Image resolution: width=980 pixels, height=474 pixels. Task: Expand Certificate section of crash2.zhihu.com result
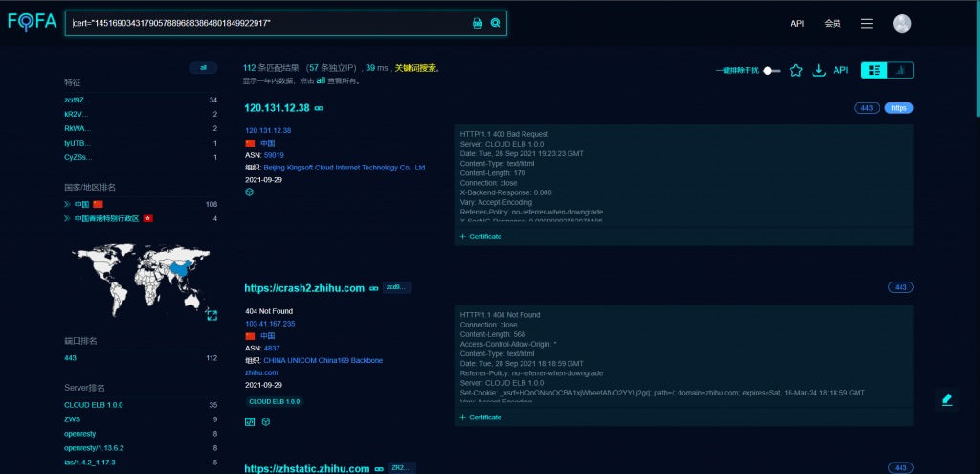tap(480, 418)
